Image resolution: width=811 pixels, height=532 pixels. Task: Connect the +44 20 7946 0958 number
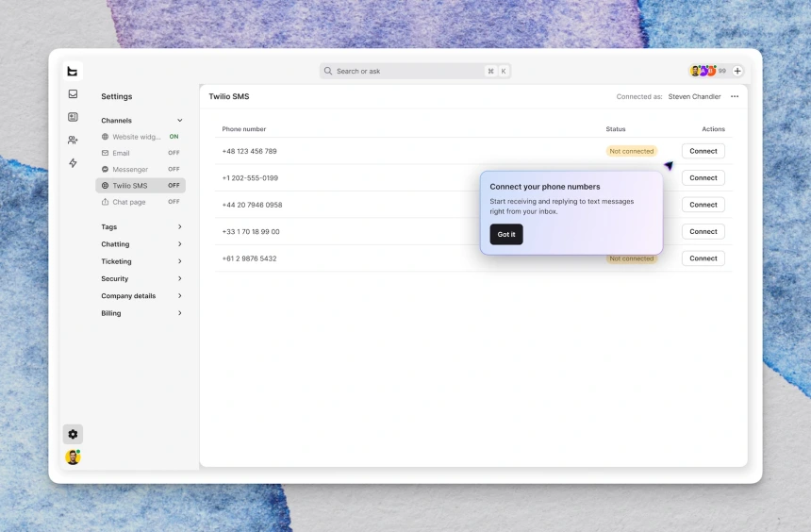tap(703, 205)
